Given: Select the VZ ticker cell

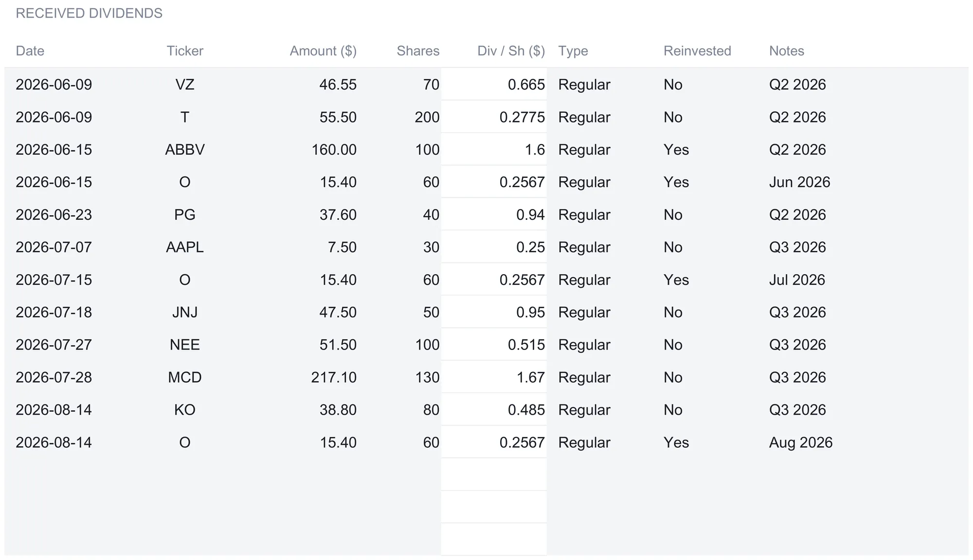Looking at the screenshot, I should coord(185,85).
